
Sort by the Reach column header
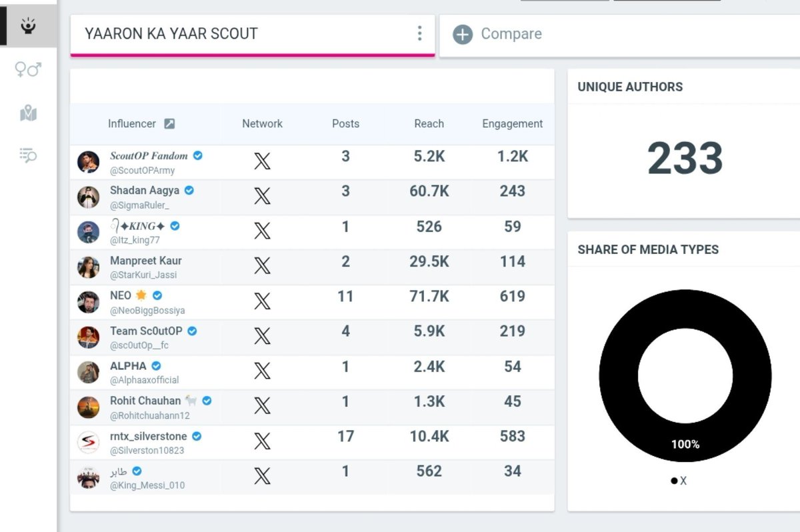point(429,123)
